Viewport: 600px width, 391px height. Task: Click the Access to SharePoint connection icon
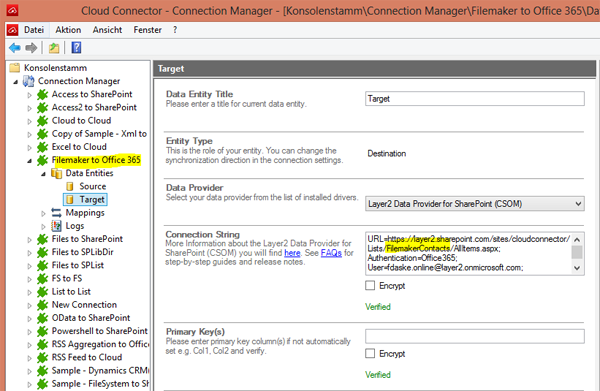point(42,94)
